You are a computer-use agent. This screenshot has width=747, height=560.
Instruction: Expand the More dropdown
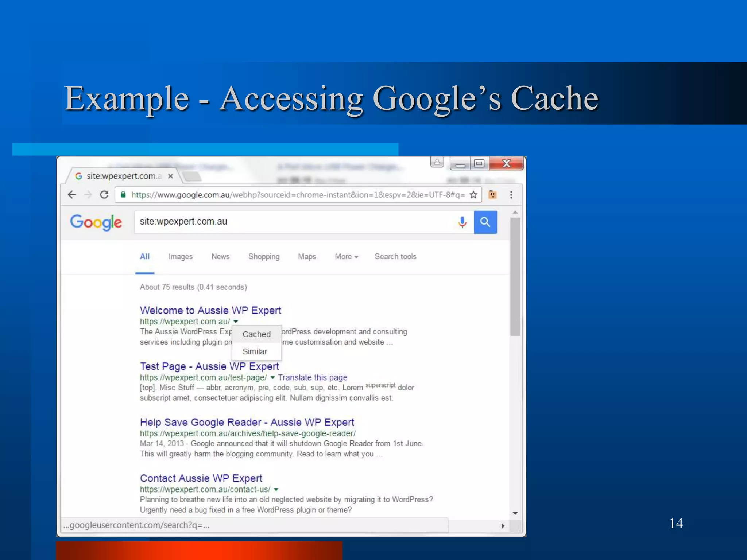(x=347, y=257)
